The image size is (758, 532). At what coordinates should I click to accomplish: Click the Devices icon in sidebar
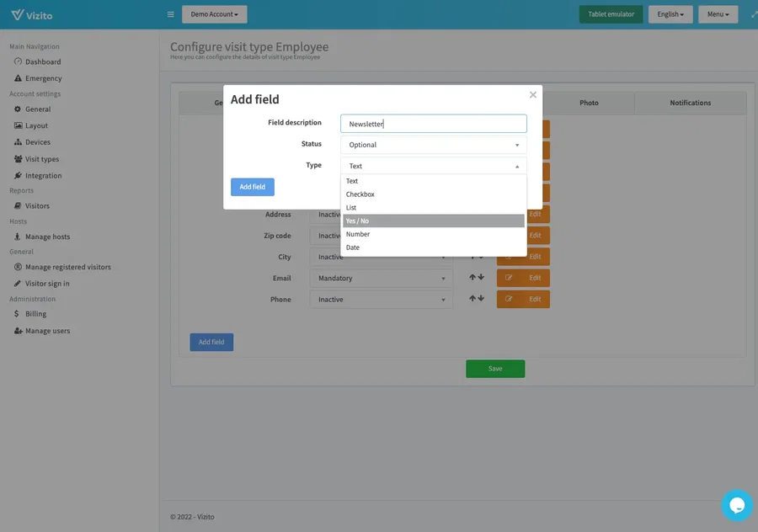pos(18,142)
